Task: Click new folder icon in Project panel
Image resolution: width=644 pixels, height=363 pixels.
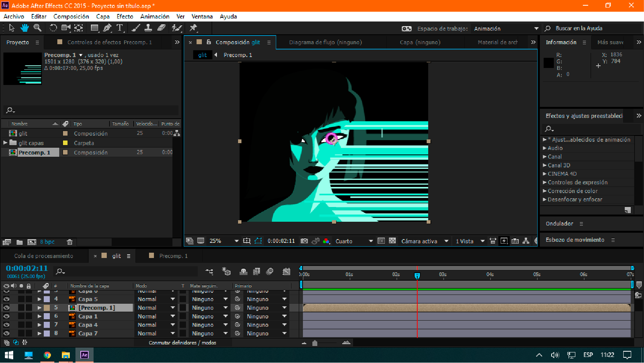Action: pos(20,242)
